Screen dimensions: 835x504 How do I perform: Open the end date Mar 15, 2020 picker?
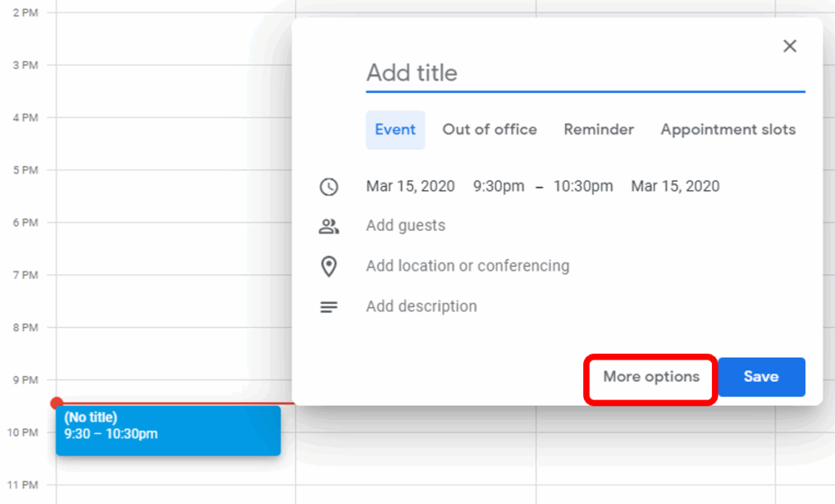pyautogui.click(x=675, y=187)
